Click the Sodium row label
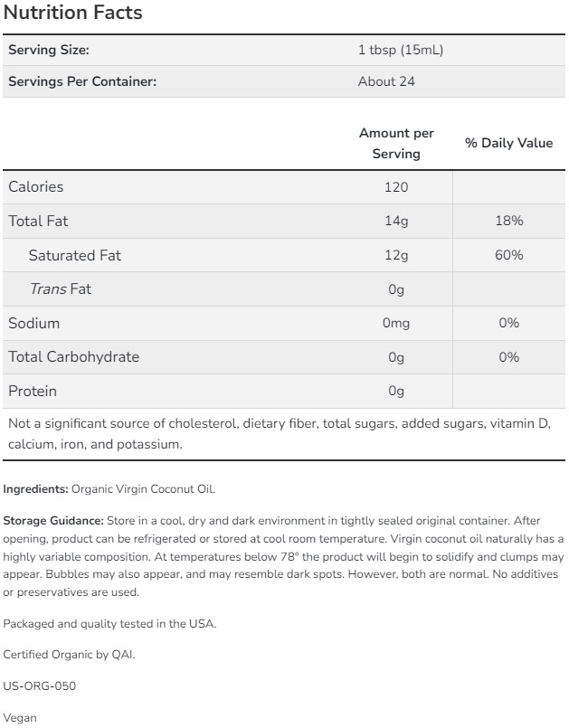 pyautogui.click(x=33, y=323)
